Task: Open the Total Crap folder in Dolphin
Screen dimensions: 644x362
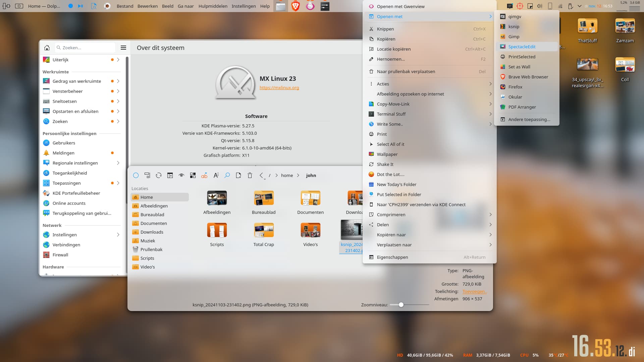Action: tap(264, 235)
